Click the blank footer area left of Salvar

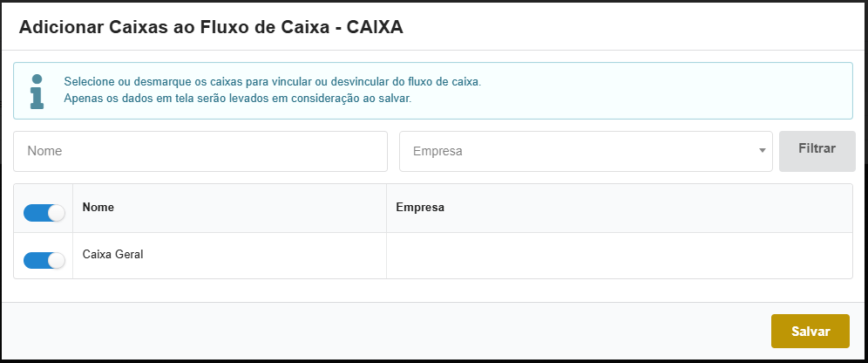click(383, 332)
